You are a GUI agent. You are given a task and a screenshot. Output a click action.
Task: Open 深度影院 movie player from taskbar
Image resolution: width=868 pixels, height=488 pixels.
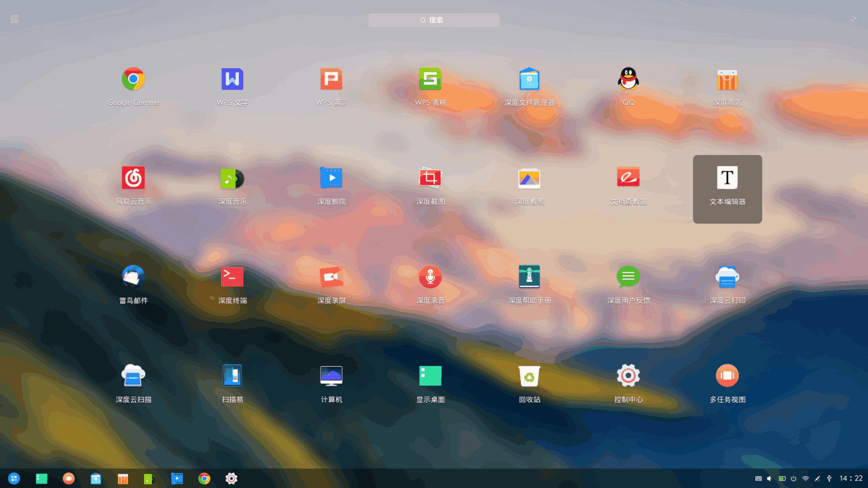[177, 478]
